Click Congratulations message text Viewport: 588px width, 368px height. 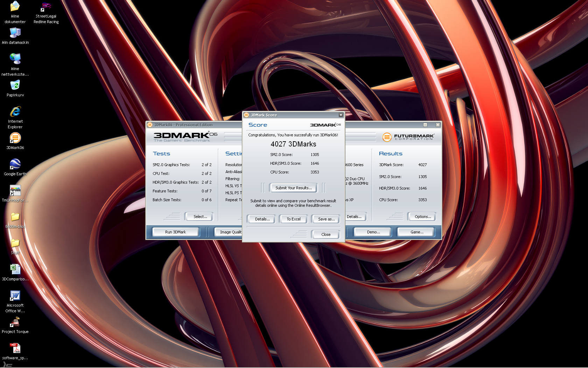tap(293, 135)
